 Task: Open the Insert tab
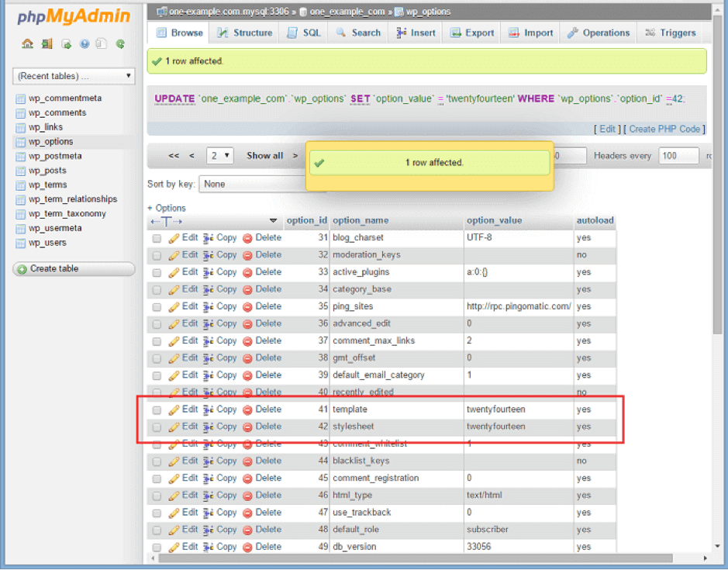coord(416,33)
